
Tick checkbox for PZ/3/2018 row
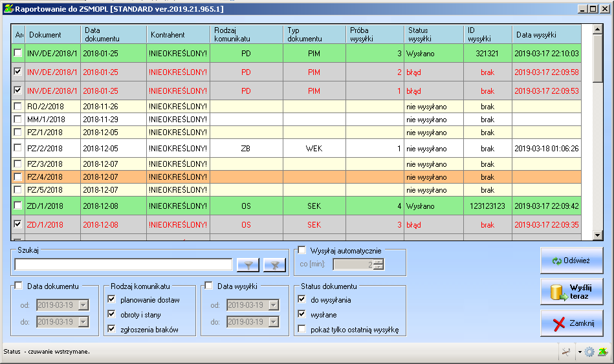(17, 164)
